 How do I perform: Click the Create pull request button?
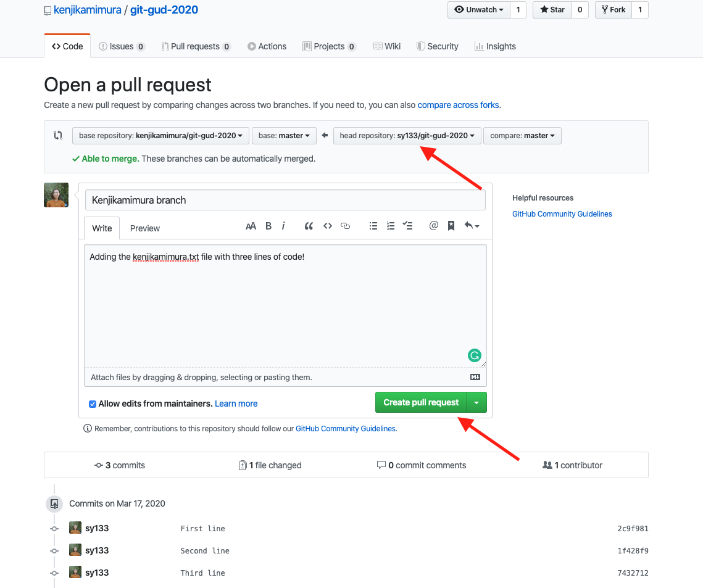click(421, 402)
